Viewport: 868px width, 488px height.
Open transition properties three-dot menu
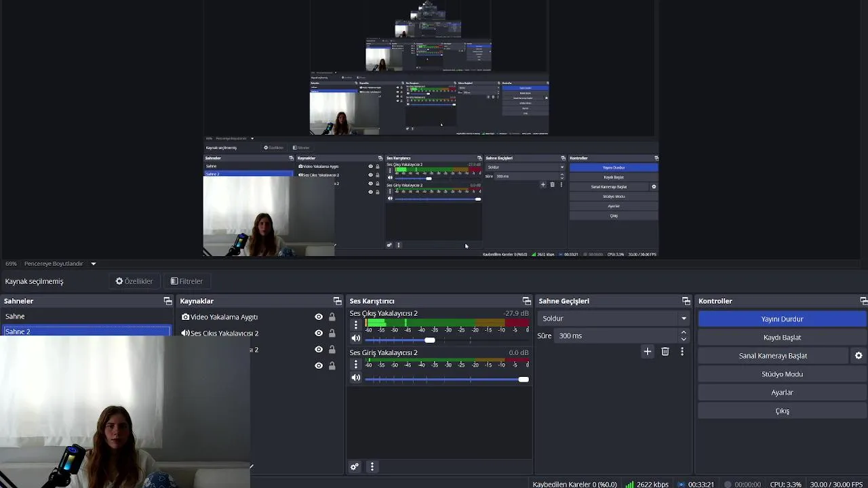tap(682, 351)
